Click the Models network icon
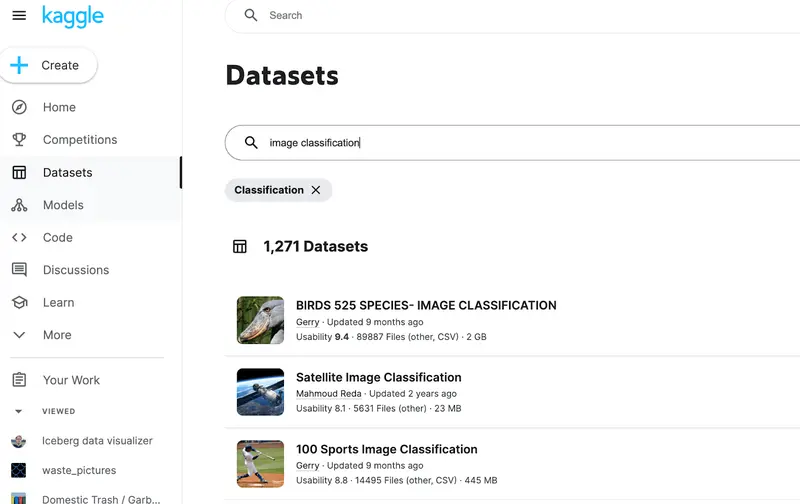The width and height of the screenshot is (800, 504). (19, 205)
